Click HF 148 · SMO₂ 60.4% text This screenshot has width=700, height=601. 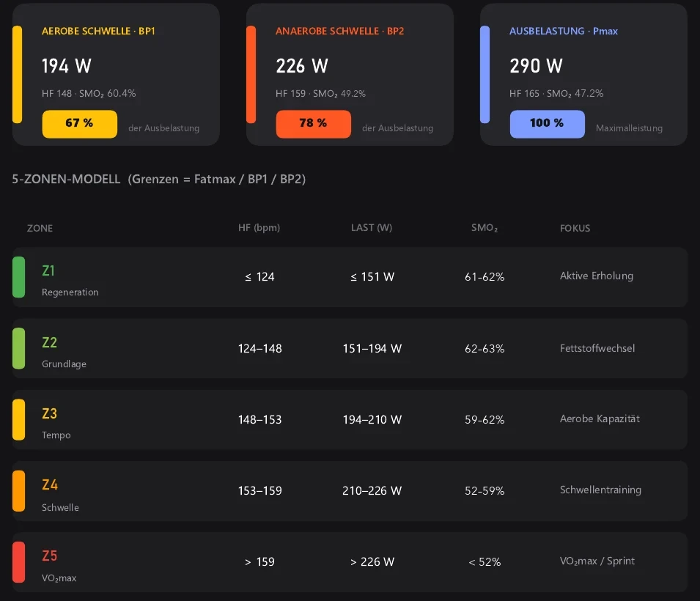(x=89, y=93)
